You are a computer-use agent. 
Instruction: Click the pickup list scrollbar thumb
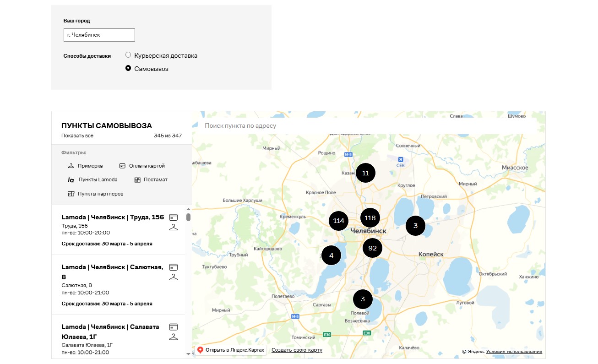[x=188, y=217]
